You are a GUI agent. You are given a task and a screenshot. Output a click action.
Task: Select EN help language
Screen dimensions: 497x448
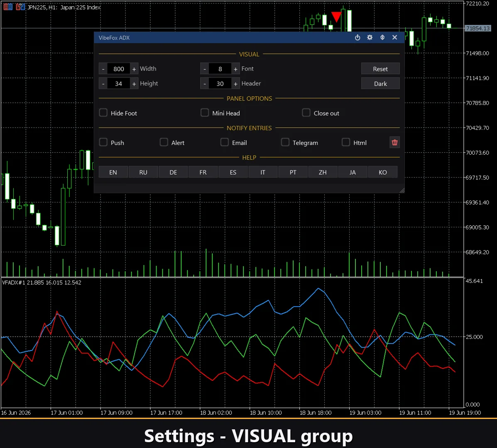113,172
